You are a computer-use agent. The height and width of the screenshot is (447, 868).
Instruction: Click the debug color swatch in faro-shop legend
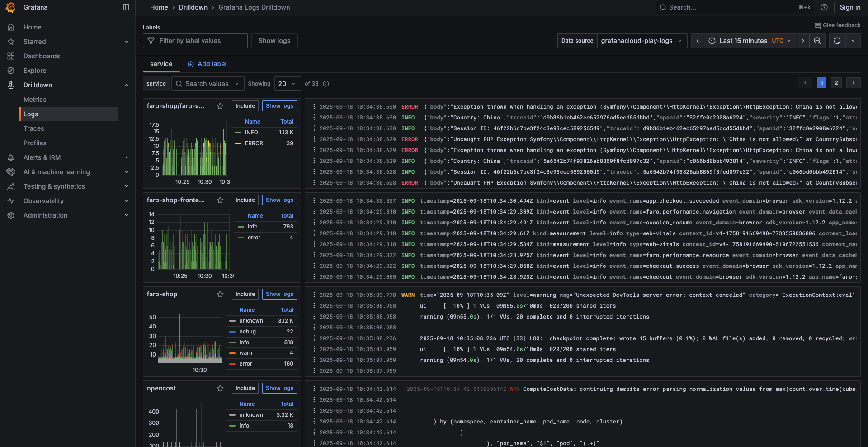click(232, 332)
